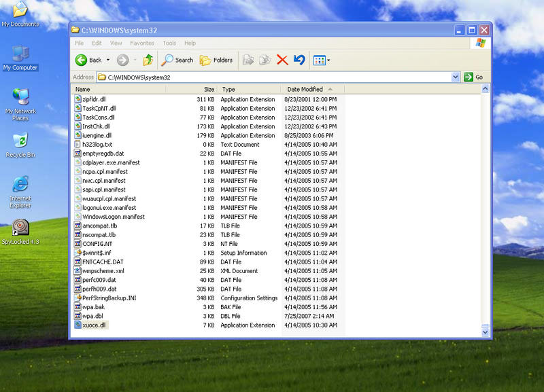Viewport: 544px width, 392px height.
Task: Select the file logonui.exe.manifest
Action: 109,207
